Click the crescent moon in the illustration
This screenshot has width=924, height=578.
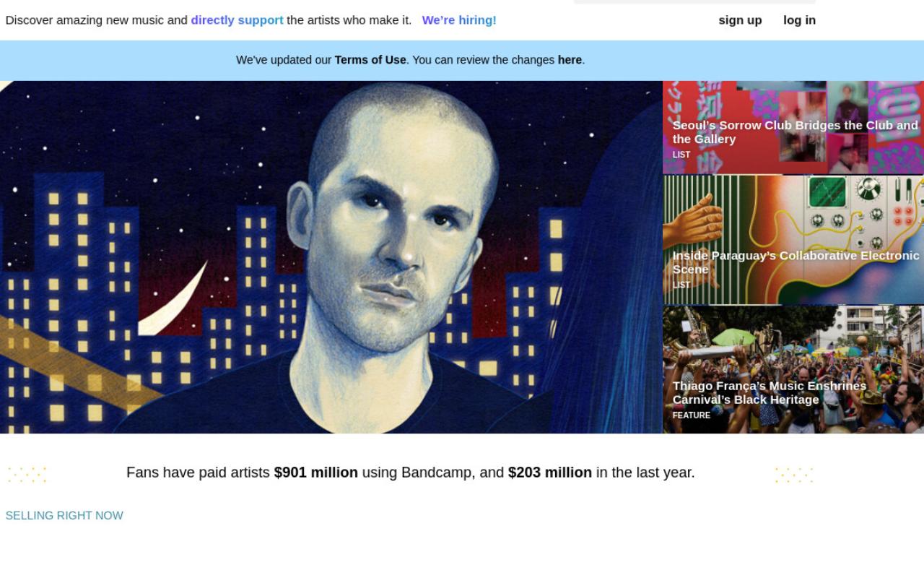pos(173,300)
